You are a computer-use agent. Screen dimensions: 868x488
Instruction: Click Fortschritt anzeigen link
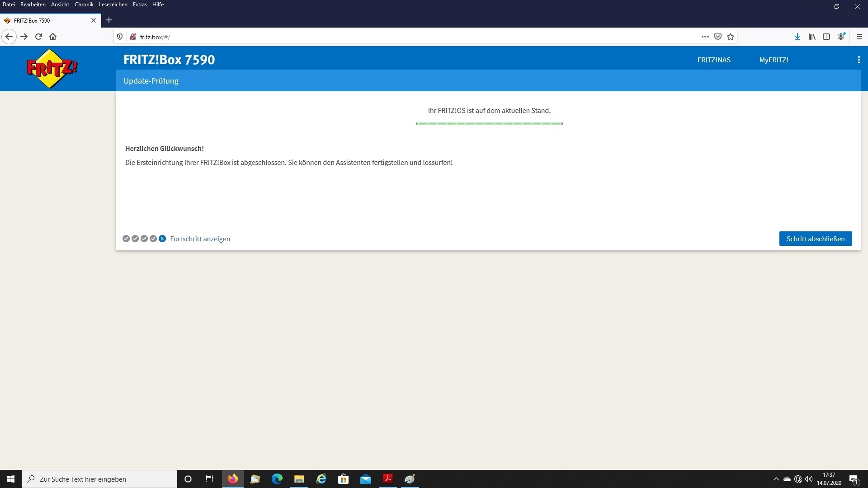(x=200, y=239)
